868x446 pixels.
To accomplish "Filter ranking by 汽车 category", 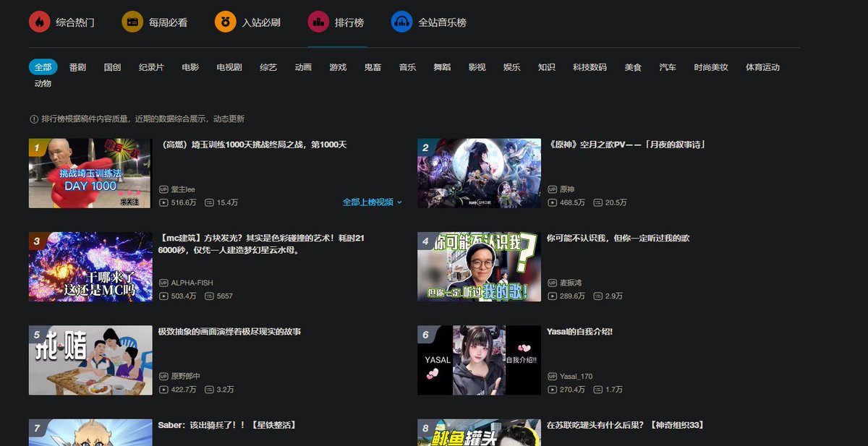I will (668, 67).
